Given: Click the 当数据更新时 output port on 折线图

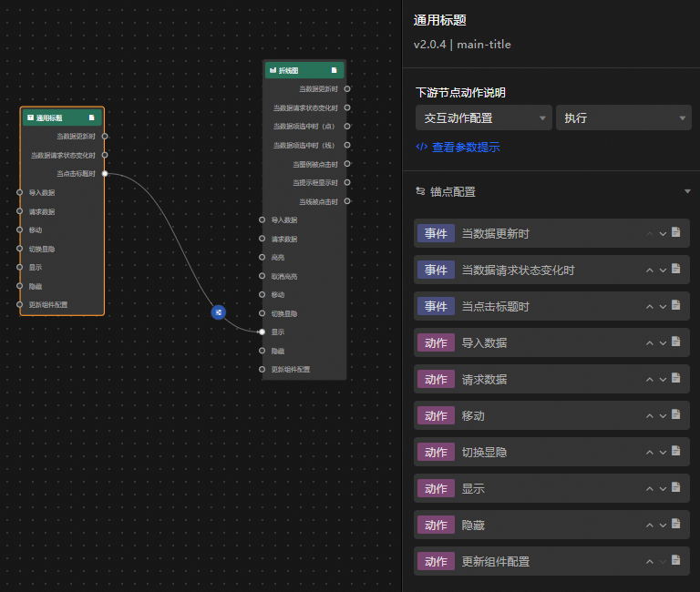Looking at the screenshot, I should pos(347,88).
